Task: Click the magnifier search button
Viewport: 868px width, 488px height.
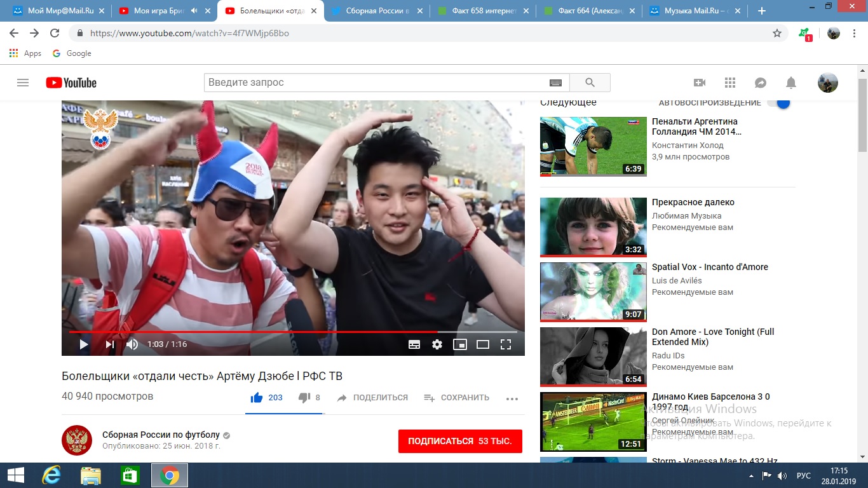Action: point(590,83)
